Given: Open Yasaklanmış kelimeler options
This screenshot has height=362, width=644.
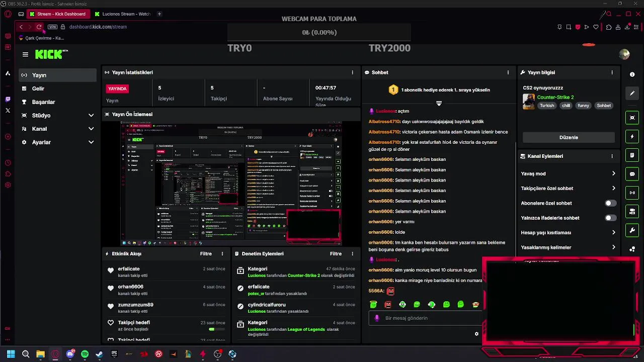Looking at the screenshot, I should [568, 247].
